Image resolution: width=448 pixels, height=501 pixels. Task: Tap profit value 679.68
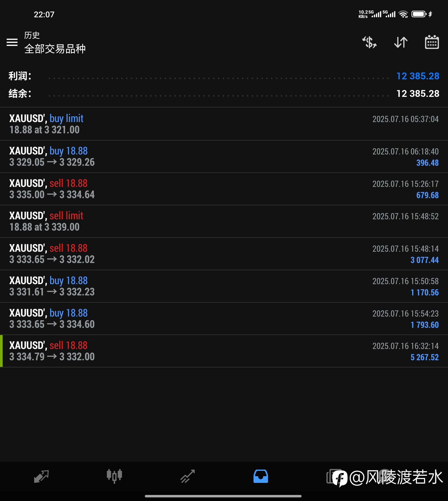[427, 195]
